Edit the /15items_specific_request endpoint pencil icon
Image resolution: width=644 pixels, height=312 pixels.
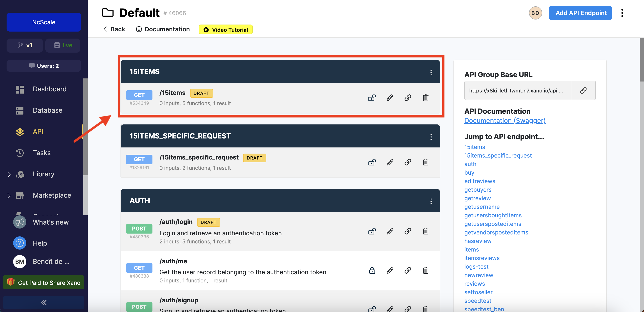390,162
